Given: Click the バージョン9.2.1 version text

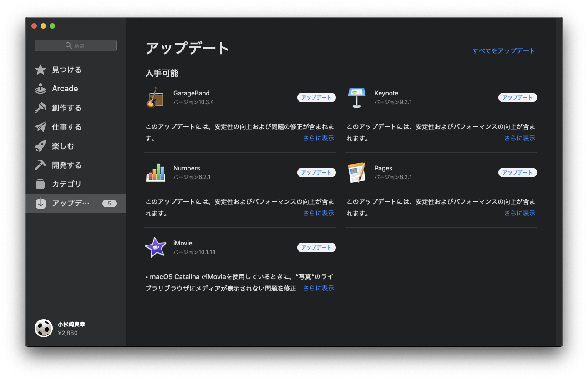Looking at the screenshot, I should click(393, 102).
